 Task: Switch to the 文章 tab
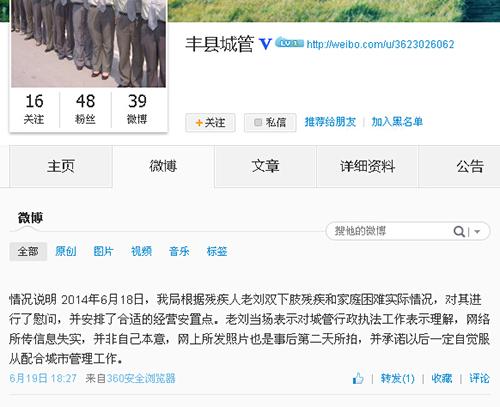[265, 166]
